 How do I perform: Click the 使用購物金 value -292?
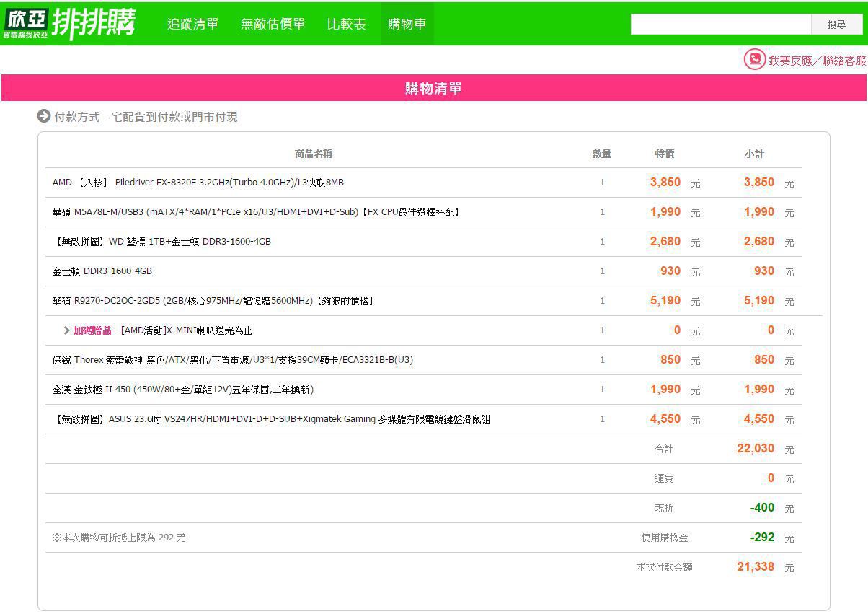click(762, 538)
